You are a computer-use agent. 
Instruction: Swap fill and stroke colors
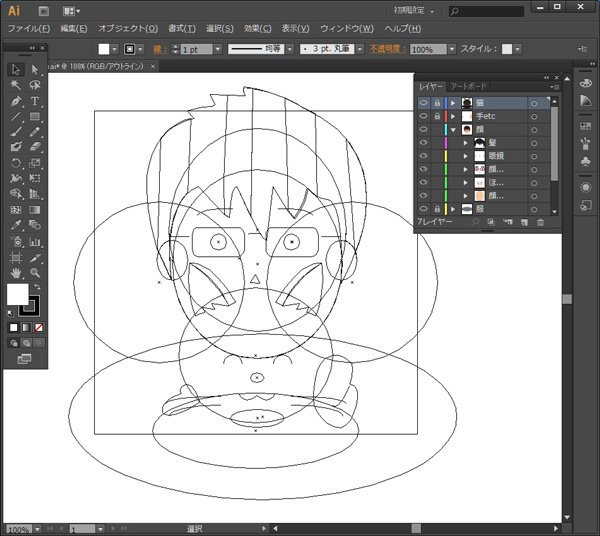[x=37, y=287]
